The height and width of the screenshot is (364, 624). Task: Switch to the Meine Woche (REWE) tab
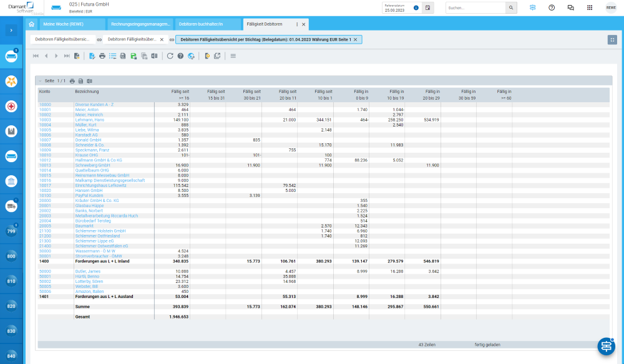[72, 24]
